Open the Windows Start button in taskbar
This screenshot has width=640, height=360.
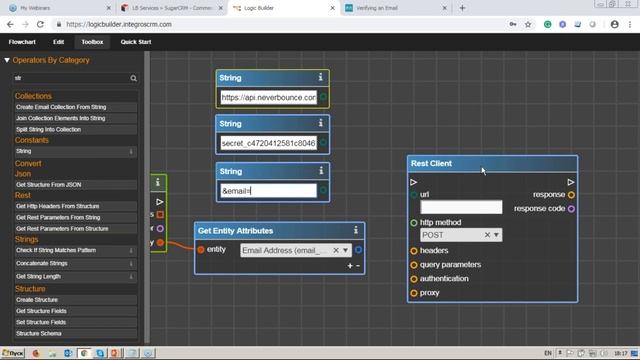(x=13, y=353)
